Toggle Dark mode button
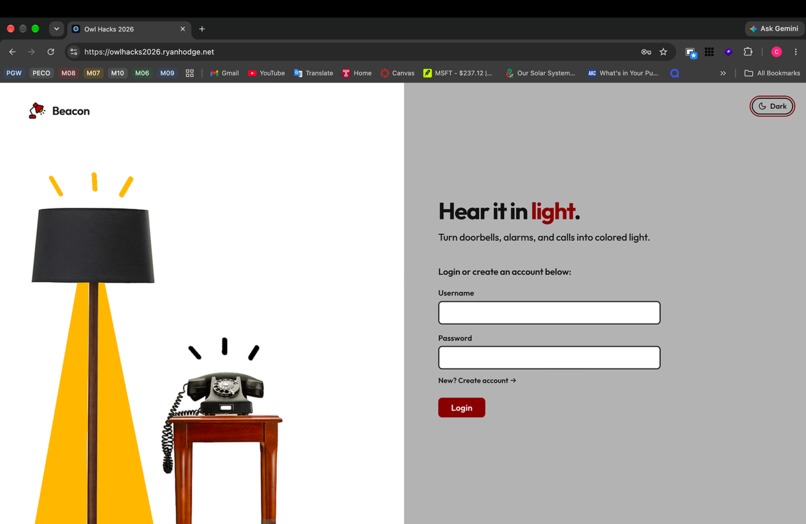806x524 pixels. (772, 106)
